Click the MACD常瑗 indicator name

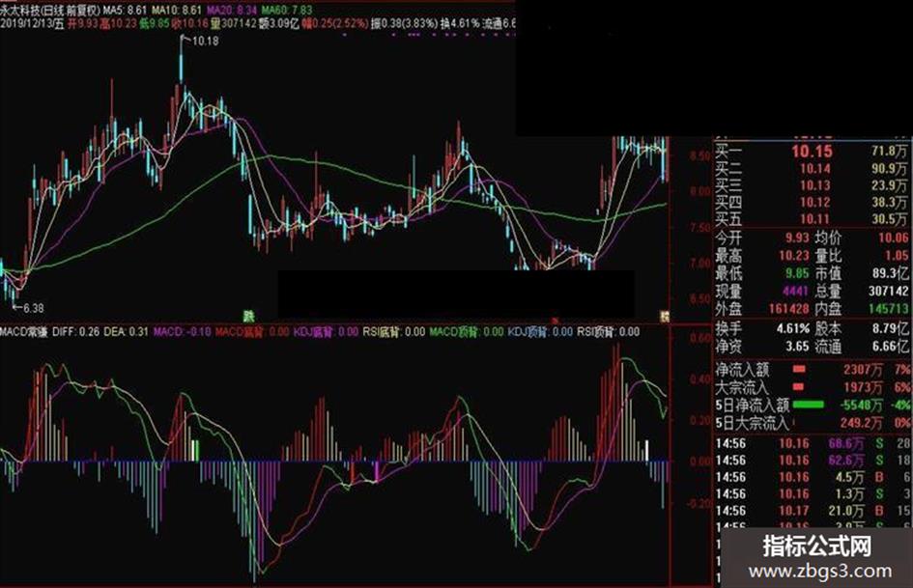(x=24, y=332)
